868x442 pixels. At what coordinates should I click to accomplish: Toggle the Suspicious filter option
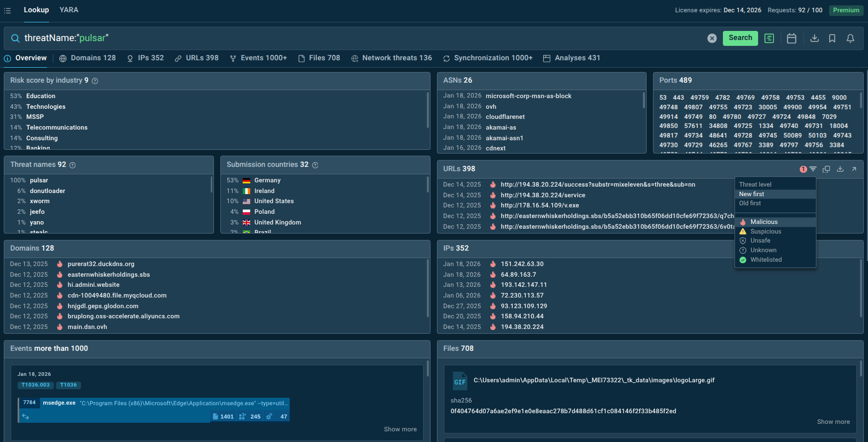(x=765, y=231)
